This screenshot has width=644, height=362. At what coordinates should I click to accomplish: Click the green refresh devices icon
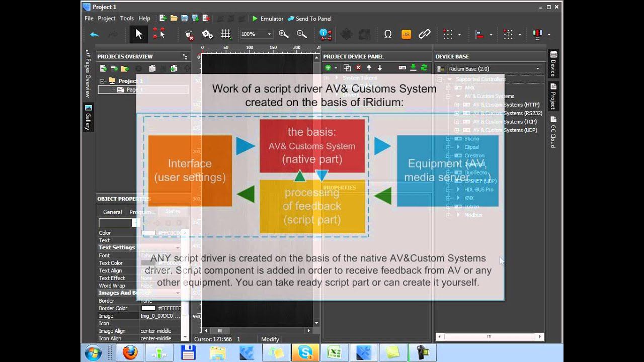[x=424, y=68]
